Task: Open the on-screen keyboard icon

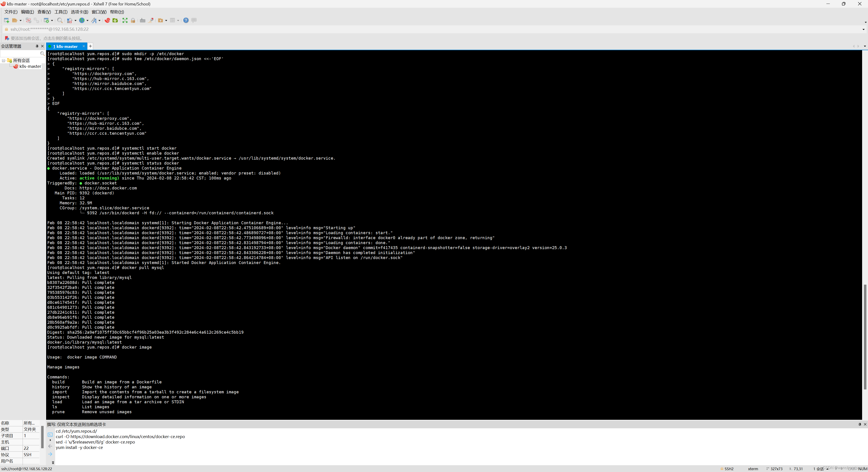Action: (143, 20)
